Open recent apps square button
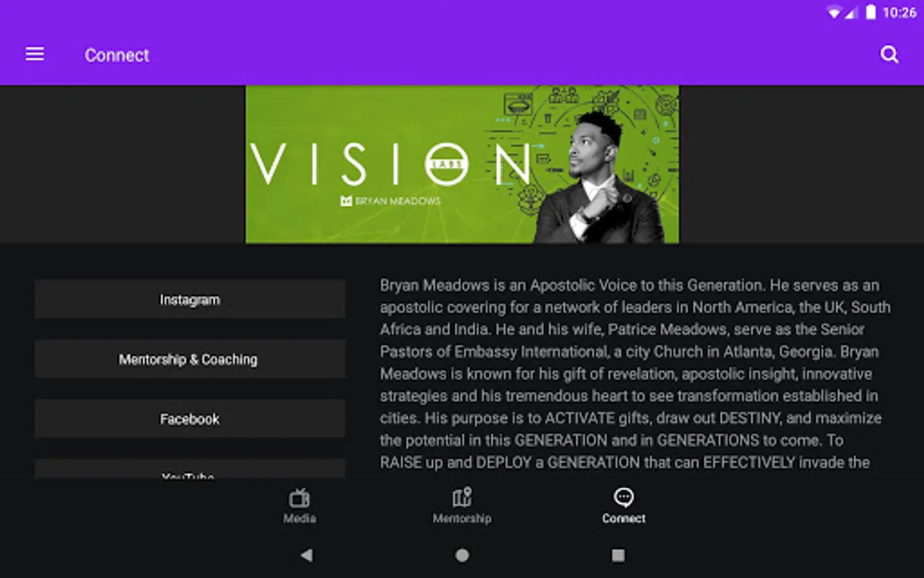The width and height of the screenshot is (924, 578). point(618,555)
